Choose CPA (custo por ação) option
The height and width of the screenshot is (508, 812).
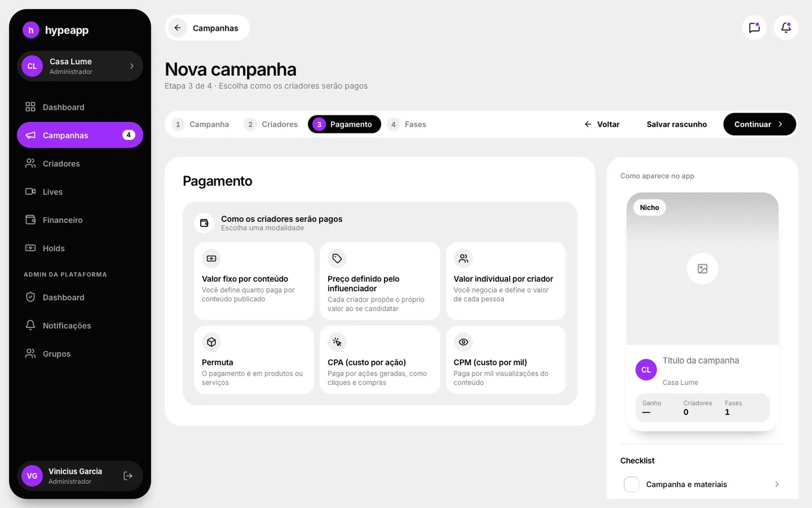pos(380,360)
